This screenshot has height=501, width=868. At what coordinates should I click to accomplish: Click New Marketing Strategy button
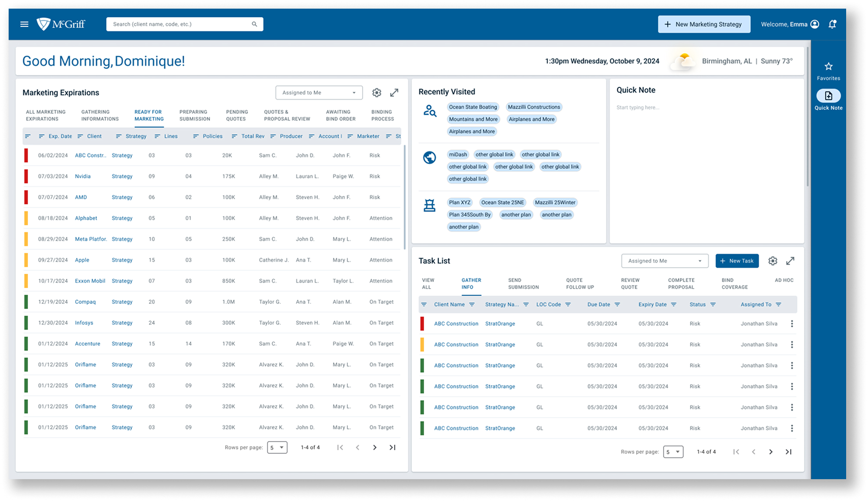pyautogui.click(x=704, y=24)
